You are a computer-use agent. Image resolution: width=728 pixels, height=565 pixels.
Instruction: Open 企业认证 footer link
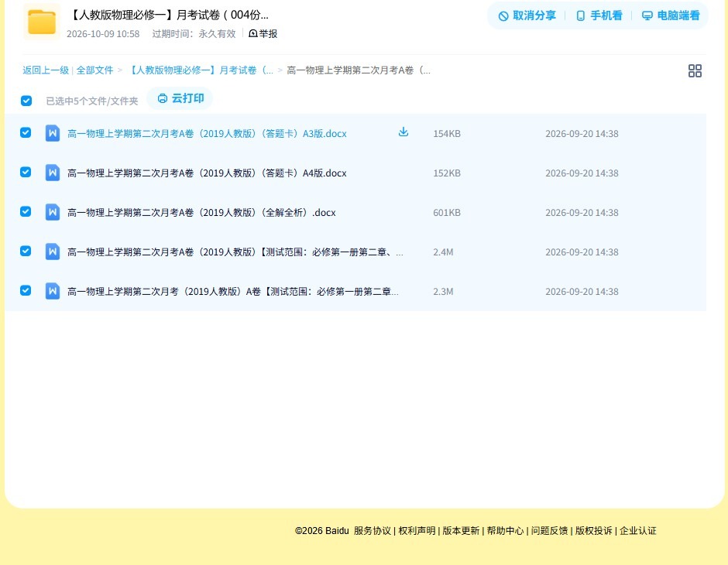(638, 531)
